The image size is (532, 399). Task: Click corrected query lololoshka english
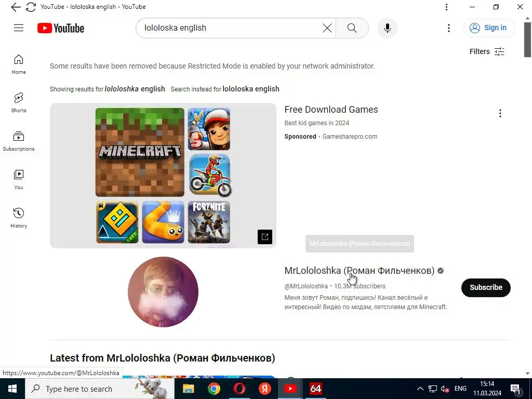tap(135, 89)
